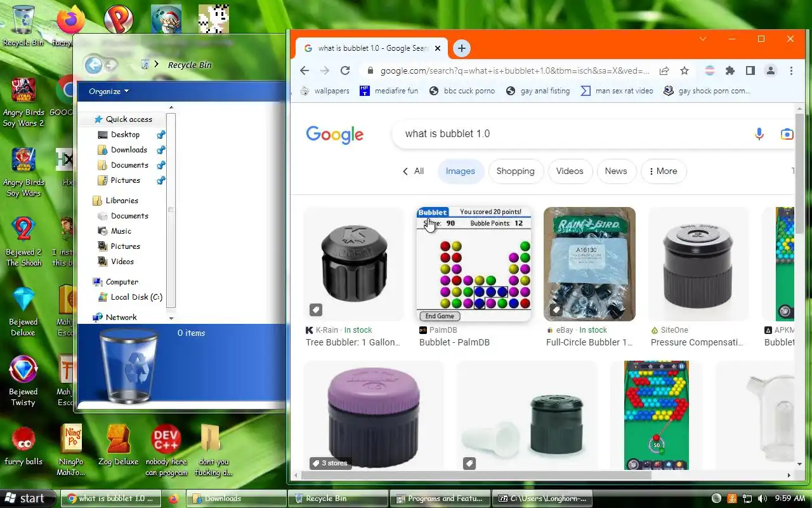Image resolution: width=812 pixels, height=508 pixels.
Task: Open the Bubblet game screenshot thumbnail
Action: click(475, 264)
